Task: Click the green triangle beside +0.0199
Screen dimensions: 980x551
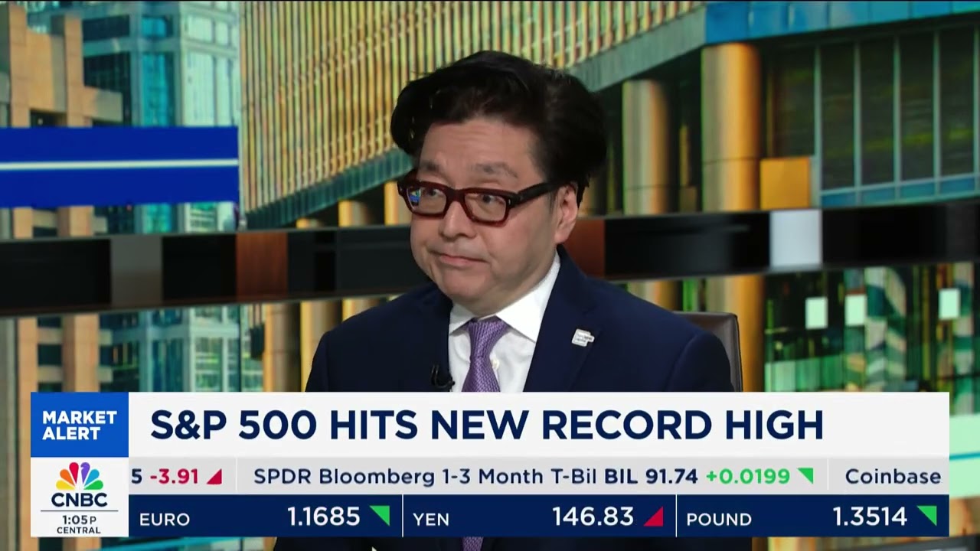Action: (805, 476)
